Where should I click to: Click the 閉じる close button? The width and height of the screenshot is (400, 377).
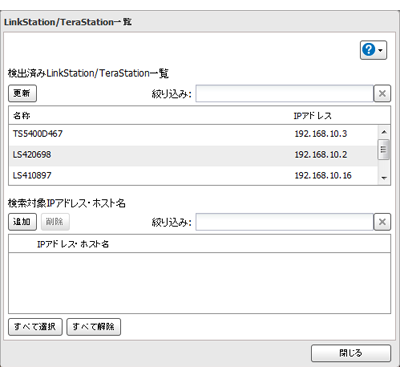[x=351, y=353]
